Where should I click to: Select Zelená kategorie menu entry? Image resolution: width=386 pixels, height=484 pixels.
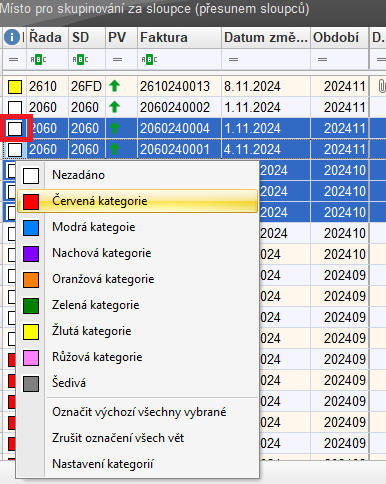pos(137,305)
